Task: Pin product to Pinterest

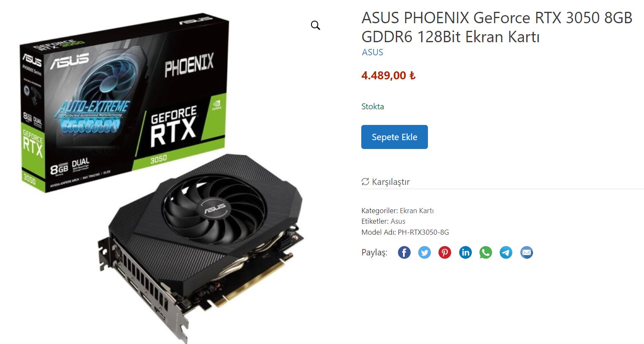Action: pyautogui.click(x=445, y=252)
